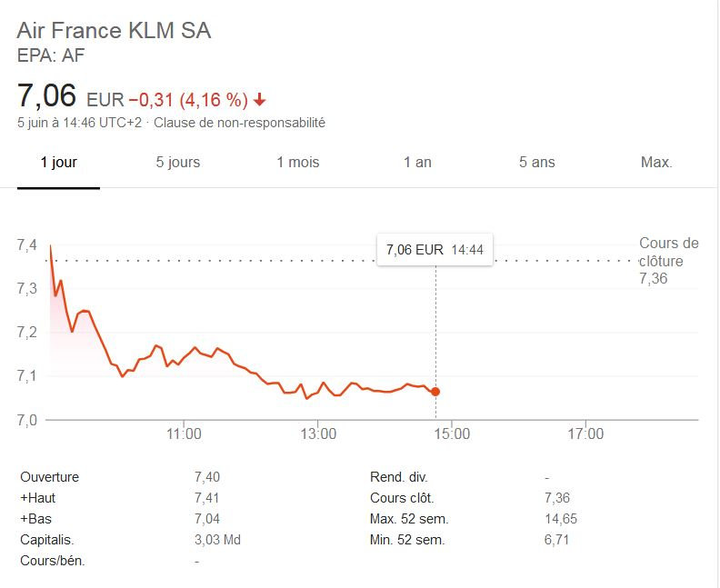Show the "1 mois" chart range

click(298, 163)
